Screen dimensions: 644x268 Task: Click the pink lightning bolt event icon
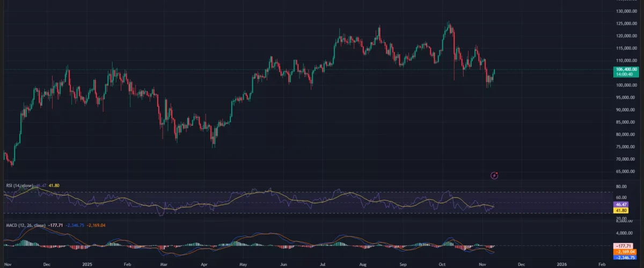pos(495,175)
